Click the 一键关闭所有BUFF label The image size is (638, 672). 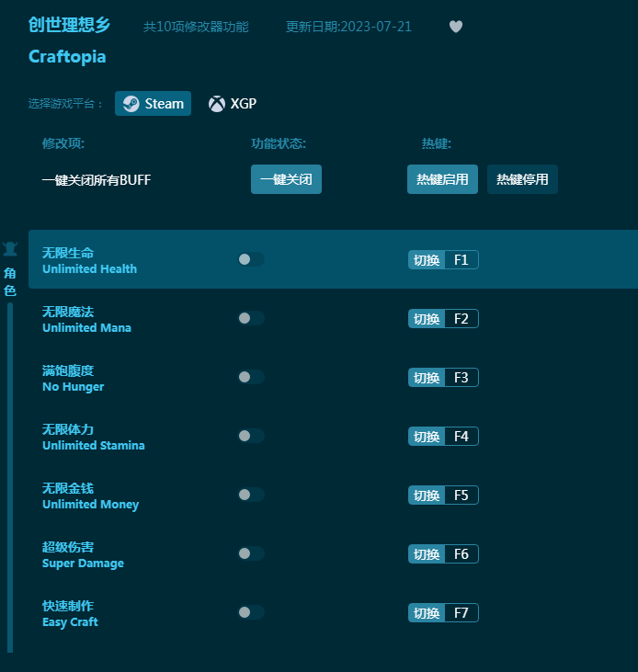(97, 179)
